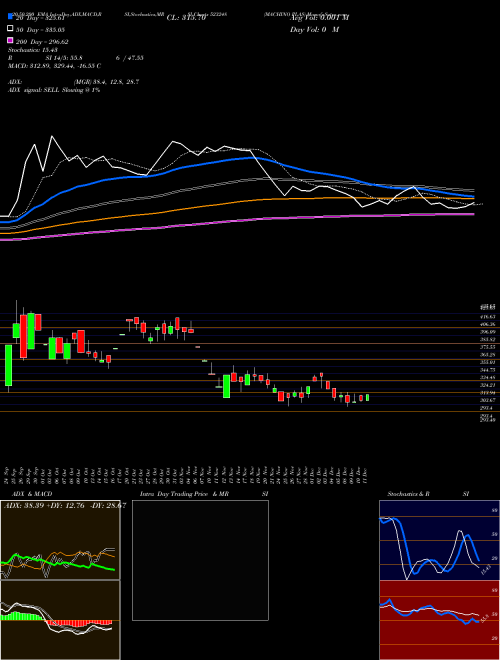
Task: Click the last green candlestick on the chart
Action: point(367,397)
